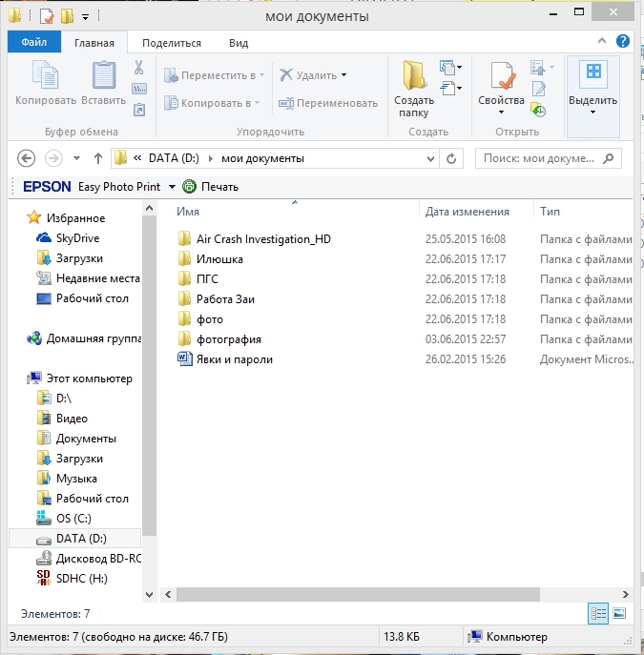Click the horizontal scrollbar under file list
The height and width of the screenshot is (655, 644).
coord(382,593)
